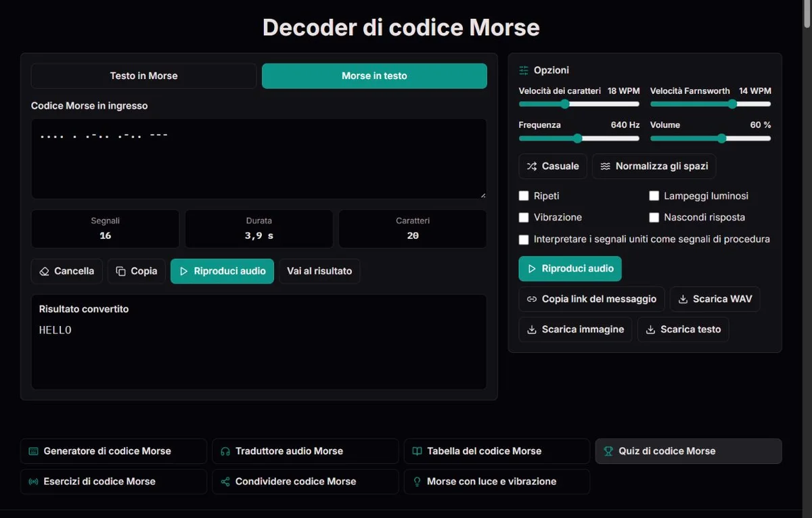Click the download icon in Scarica testo

[650, 329]
